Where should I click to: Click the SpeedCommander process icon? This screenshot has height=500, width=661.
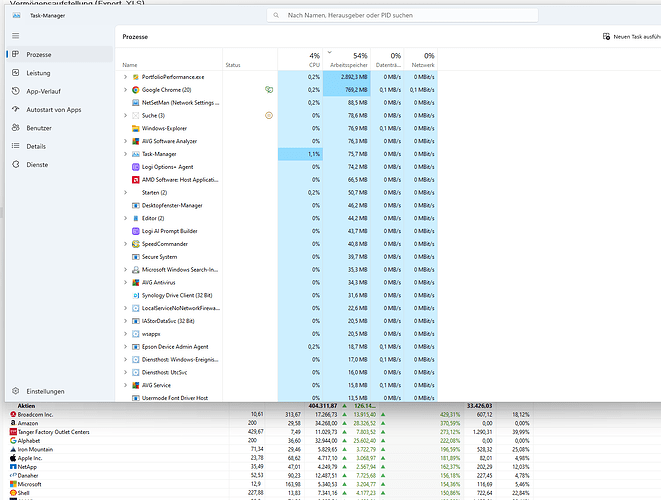point(136,244)
